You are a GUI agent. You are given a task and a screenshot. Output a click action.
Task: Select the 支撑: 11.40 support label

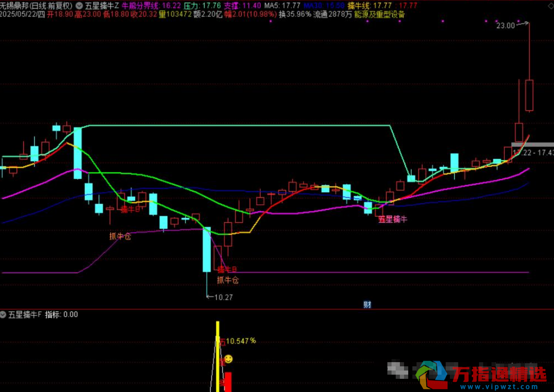[x=242, y=6]
